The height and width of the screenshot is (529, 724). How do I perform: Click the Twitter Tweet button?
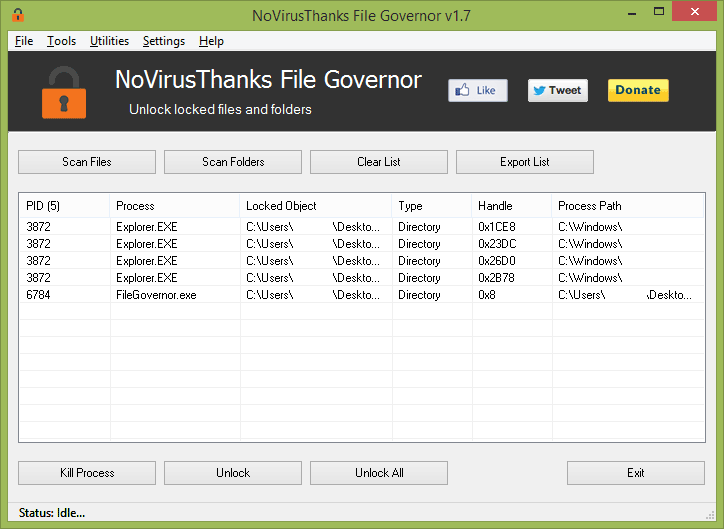[558, 90]
